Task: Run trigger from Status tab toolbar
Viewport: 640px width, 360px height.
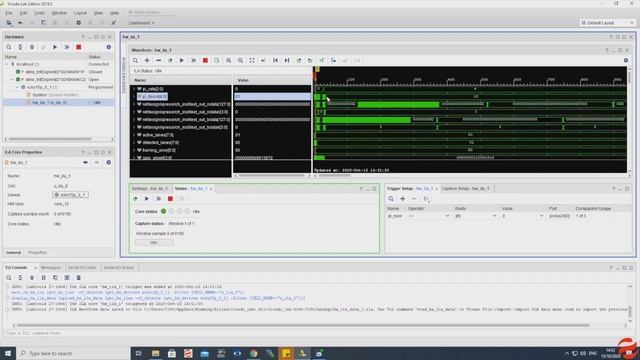Action: coord(147,199)
